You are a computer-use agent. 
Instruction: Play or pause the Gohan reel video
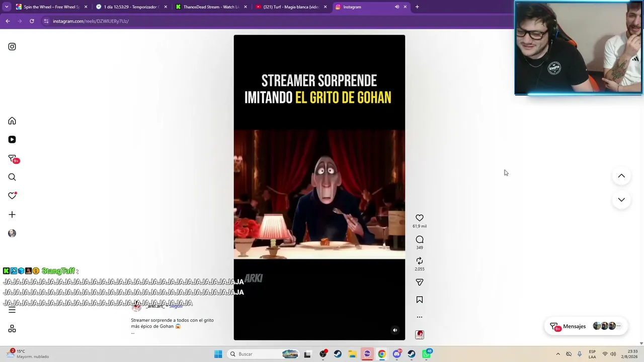pyautogui.click(x=319, y=188)
